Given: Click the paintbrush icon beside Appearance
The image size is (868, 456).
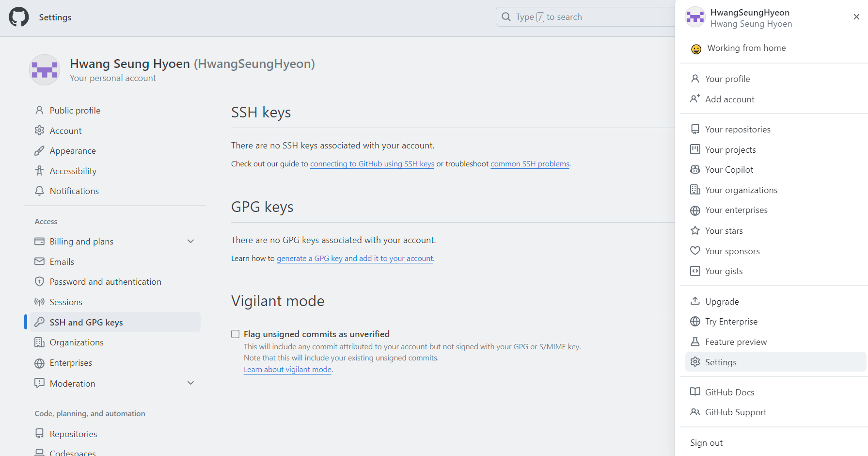Looking at the screenshot, I should [39, 151].
